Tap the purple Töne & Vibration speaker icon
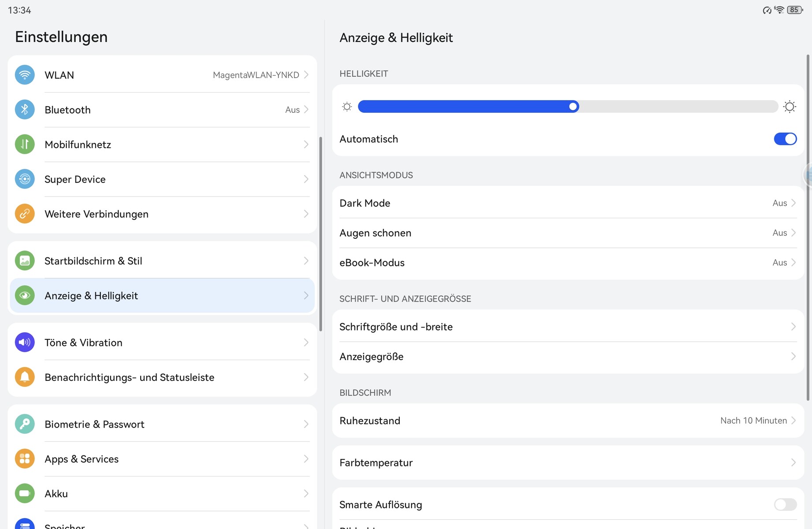812x529 pixels. tap(25, 343)
